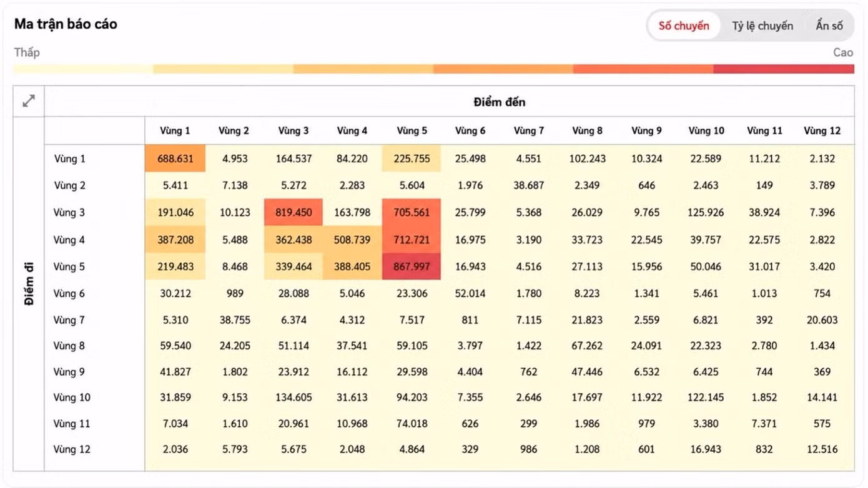Click the Vùng 6 row label
The width and height of the screenshot is (868, 488).
69,293
